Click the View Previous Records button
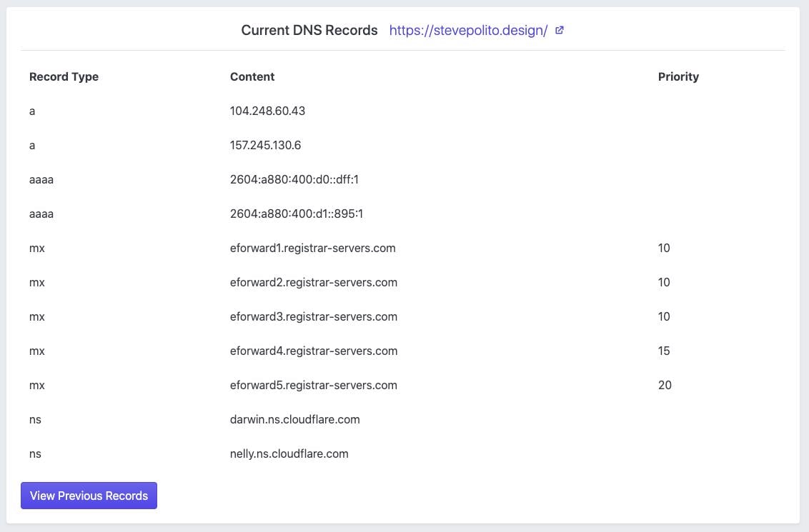809x532 pixels. pyautogui.click(x=89, y=496)
